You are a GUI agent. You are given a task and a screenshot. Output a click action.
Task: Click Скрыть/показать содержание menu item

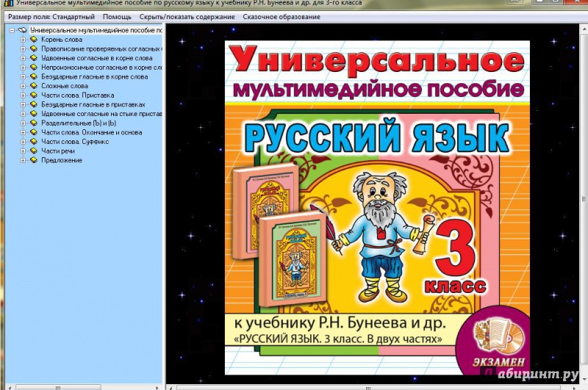(187, 17)
